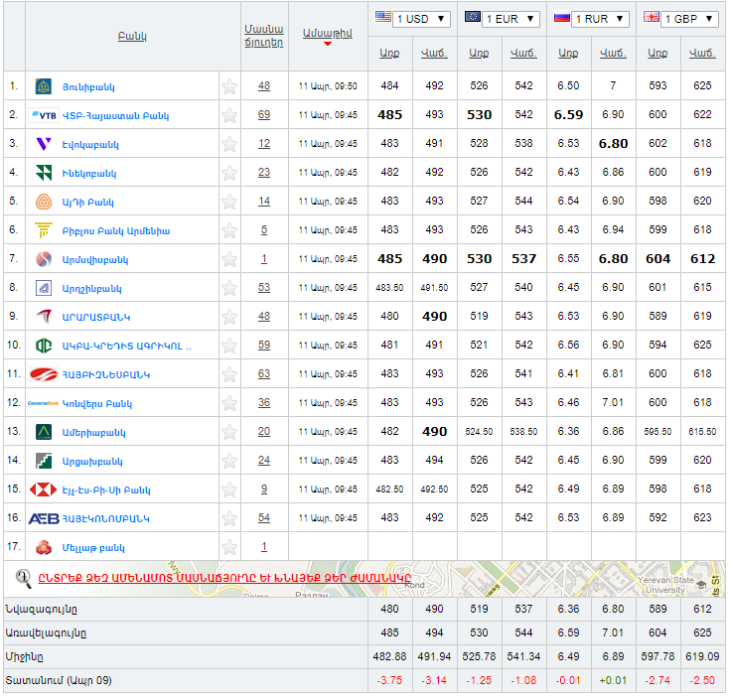Click the Evocabank purple V logo
Viewport: 730px width, 700px height.
[x=43, y=144]
